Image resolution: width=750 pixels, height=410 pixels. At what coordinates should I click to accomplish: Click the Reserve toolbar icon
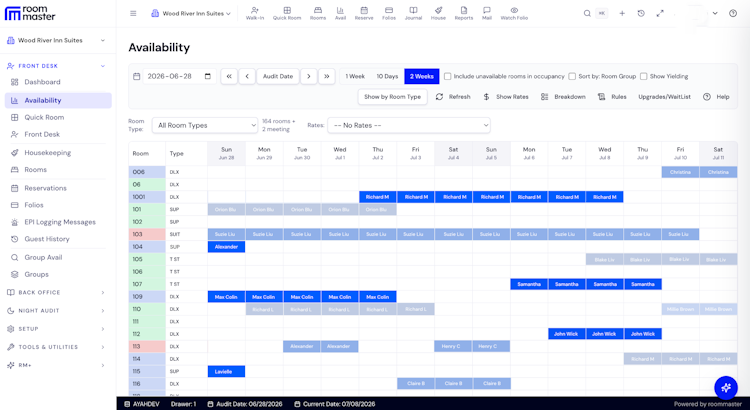tap(364, 13)
